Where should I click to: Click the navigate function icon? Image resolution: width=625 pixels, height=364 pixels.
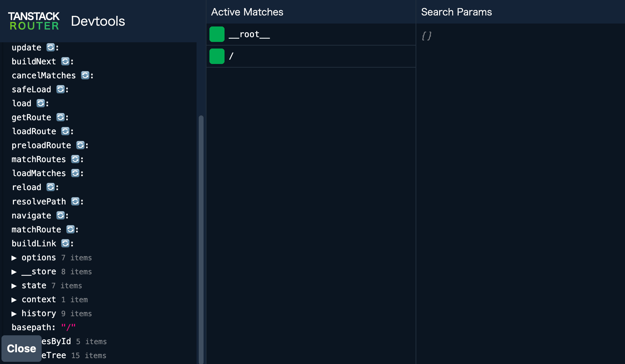pyautogui.click(x=60, y=215)
